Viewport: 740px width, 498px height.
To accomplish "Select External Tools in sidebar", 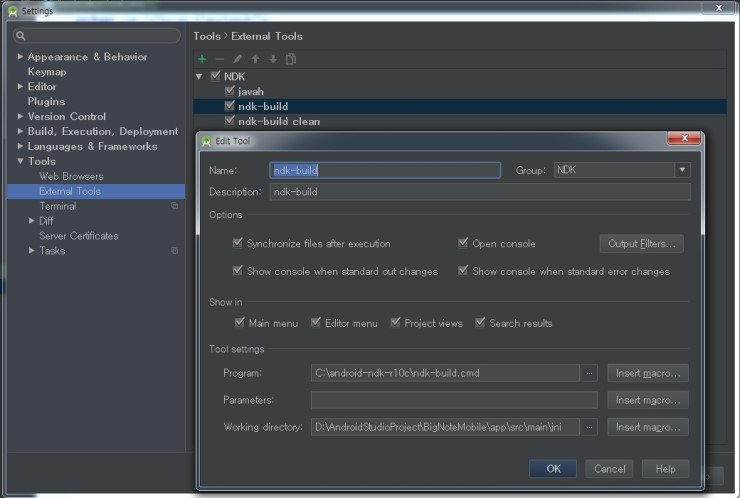I will click(x=96, y=191).
